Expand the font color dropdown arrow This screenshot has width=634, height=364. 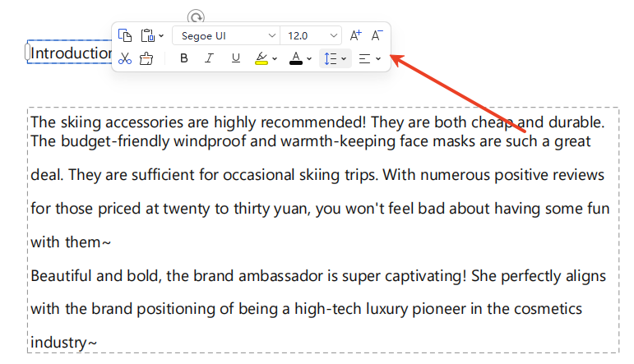(x=309, y=59)
